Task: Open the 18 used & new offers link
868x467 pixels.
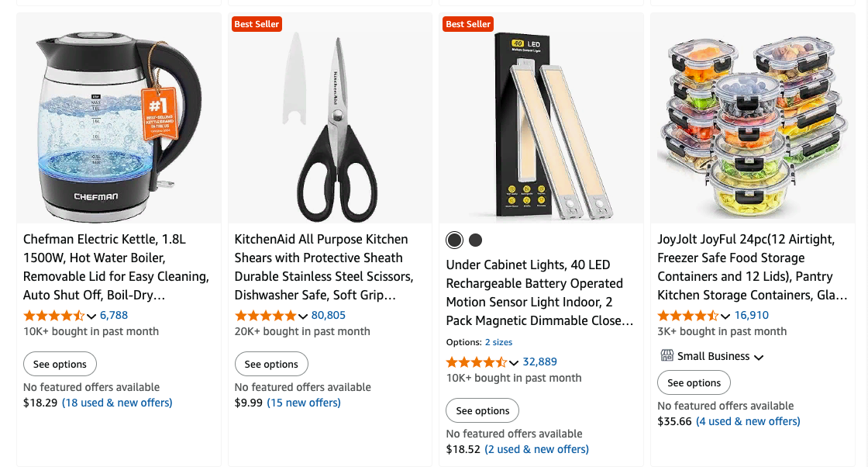Action: coord(117,403)
